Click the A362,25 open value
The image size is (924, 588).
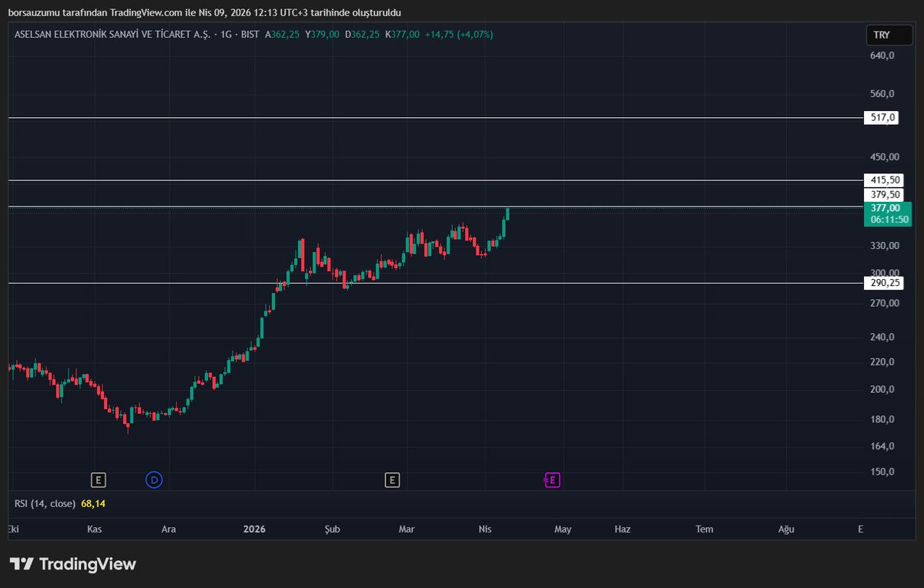(x=283, y=35)
